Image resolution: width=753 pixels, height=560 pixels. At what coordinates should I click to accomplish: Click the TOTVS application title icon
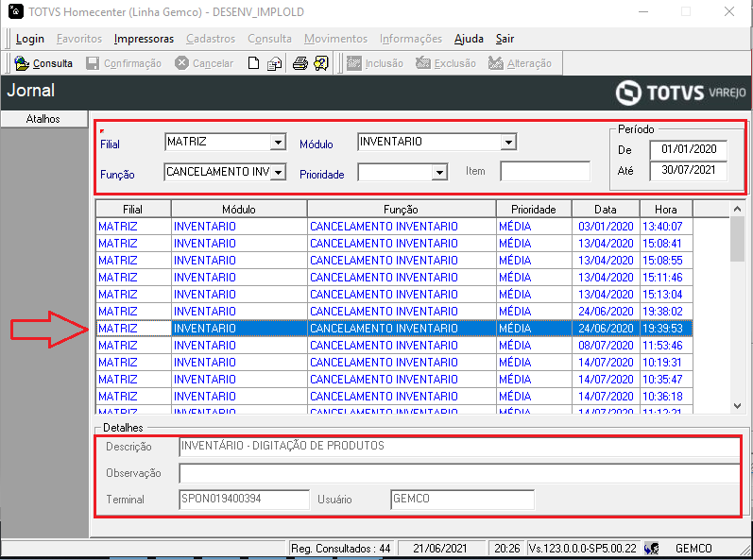coord(16,11)
